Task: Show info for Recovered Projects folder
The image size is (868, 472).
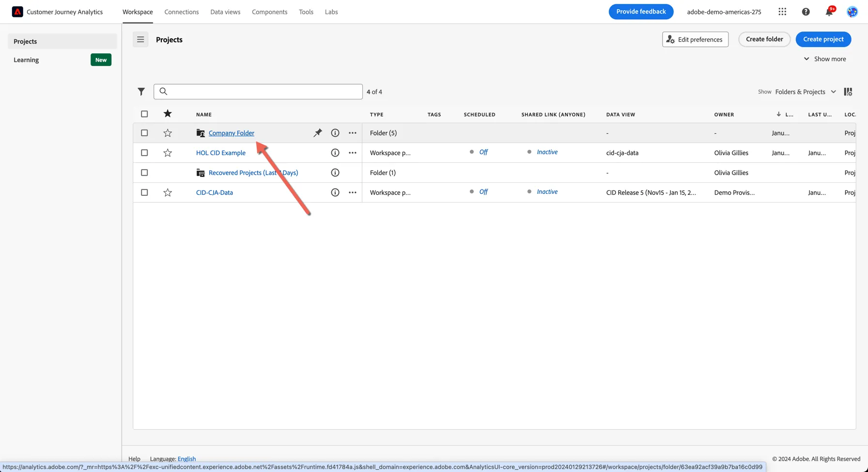Action: pos(335,173)
